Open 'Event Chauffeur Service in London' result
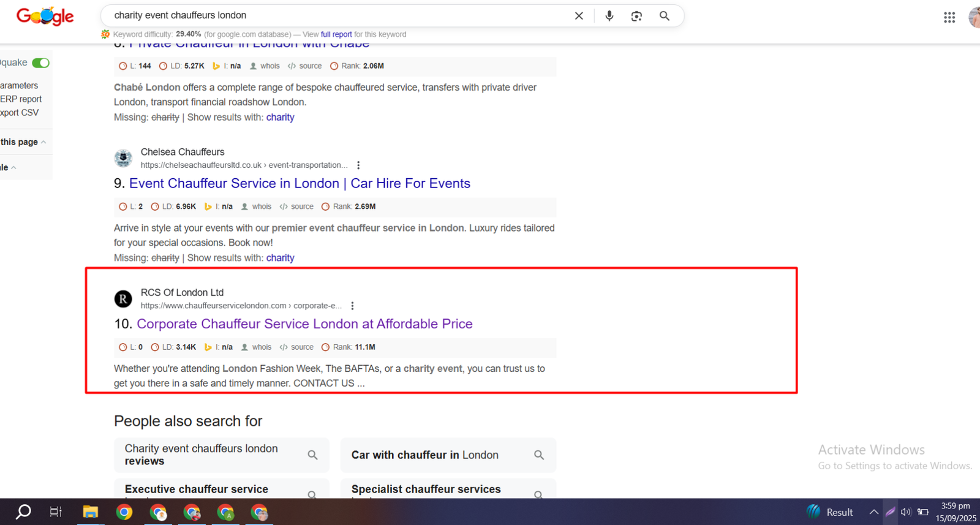The image size is (980, 525). coord(300,184)
